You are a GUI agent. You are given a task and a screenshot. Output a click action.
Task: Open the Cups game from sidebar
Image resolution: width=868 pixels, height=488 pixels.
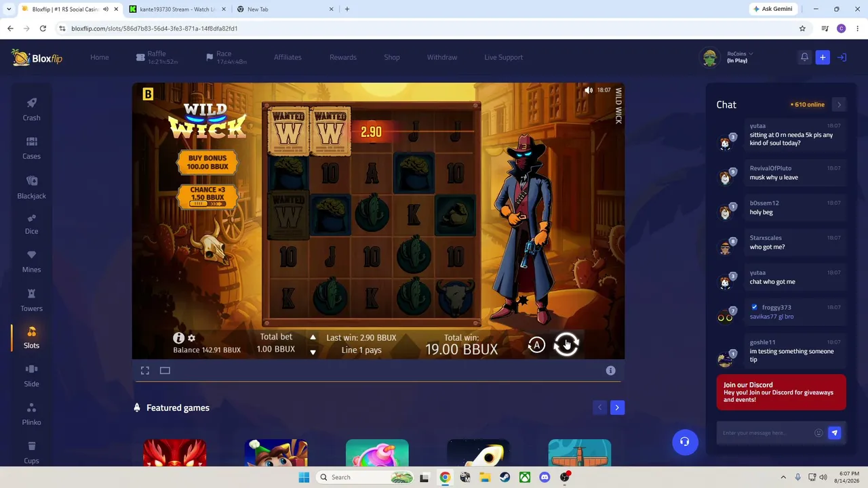[x=31, y=453]
